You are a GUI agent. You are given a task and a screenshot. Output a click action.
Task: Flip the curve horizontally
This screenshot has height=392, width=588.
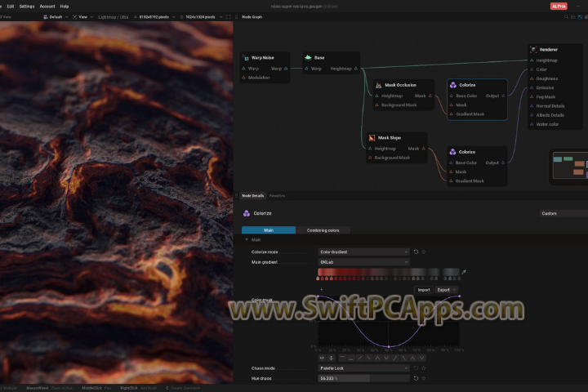coord(322,358)
